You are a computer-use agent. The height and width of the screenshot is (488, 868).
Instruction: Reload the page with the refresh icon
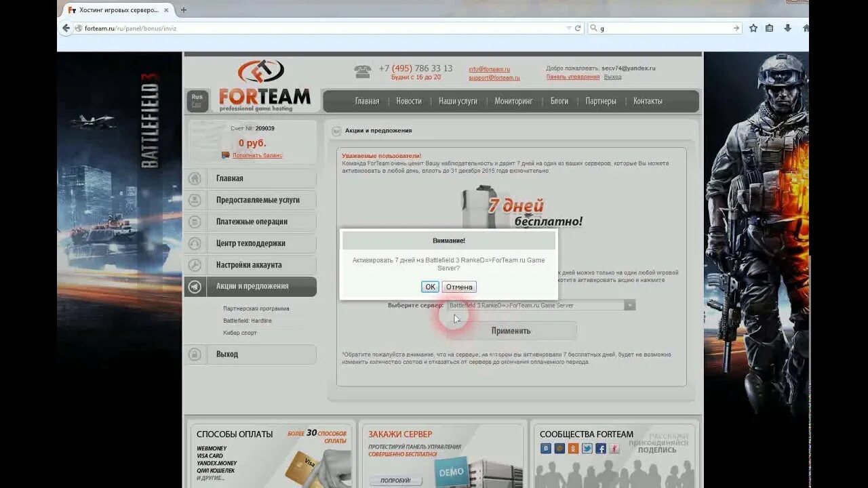pyautogui.click(x=578, y=28)
